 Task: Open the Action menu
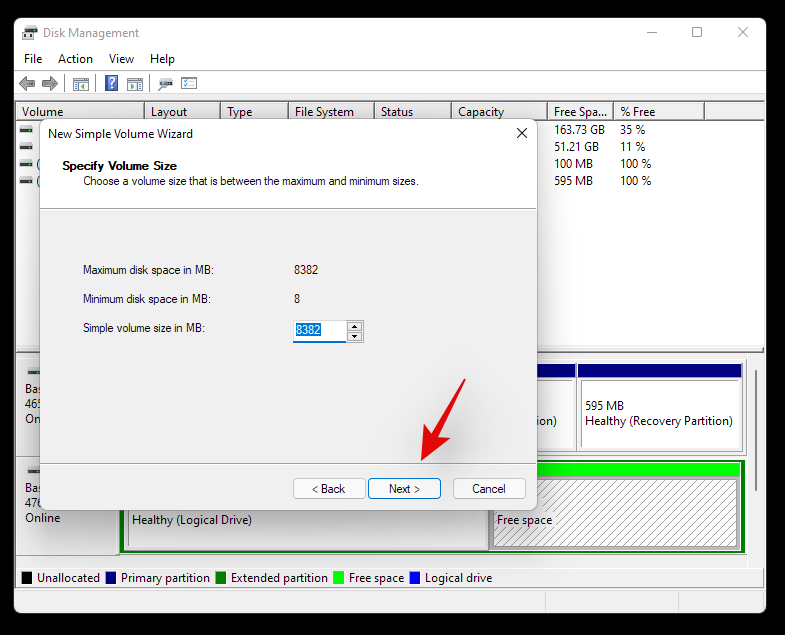[x=75, y=59]
